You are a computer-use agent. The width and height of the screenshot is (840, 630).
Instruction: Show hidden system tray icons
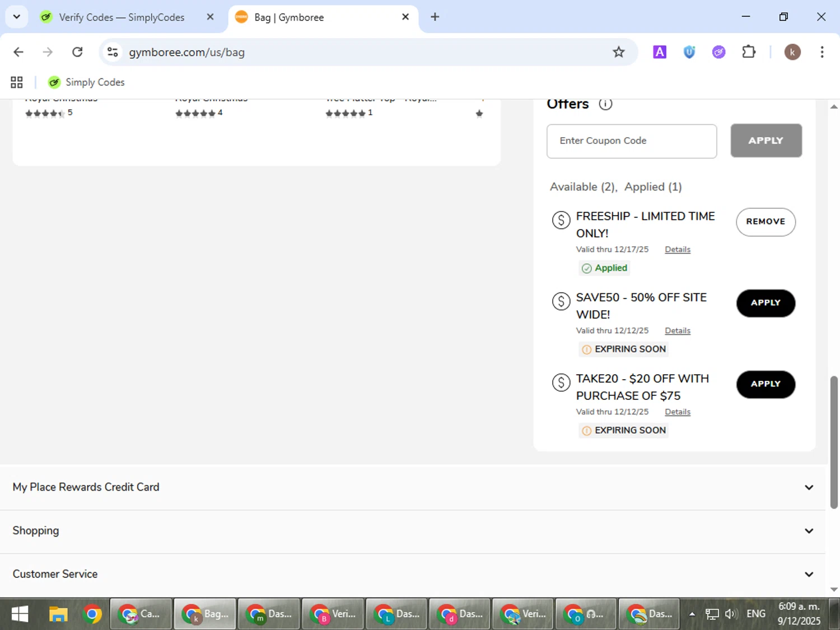[x=692, y=614]
